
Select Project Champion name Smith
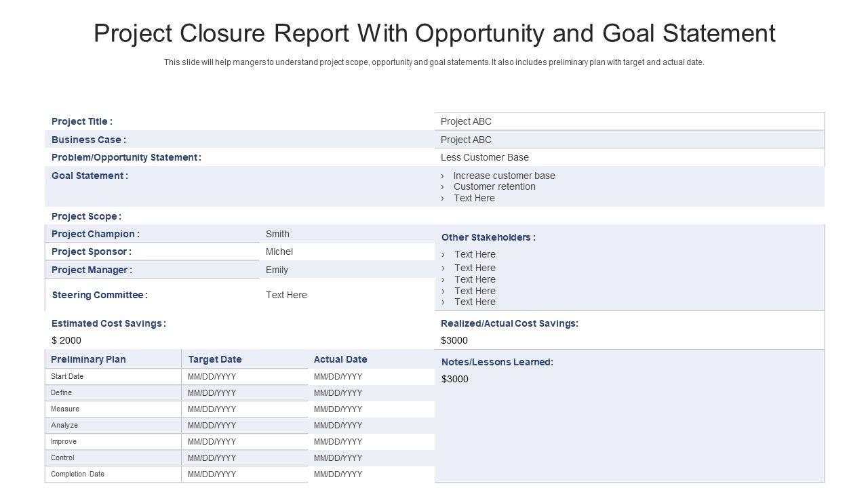(x=277, y=234)
